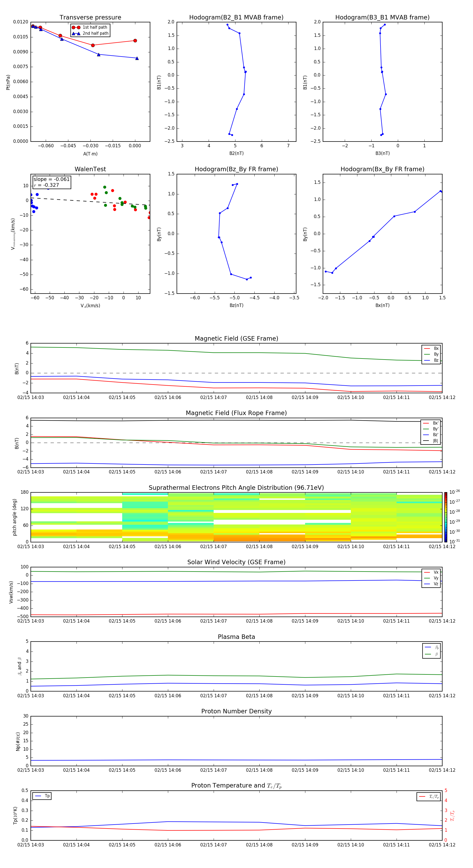The image size is (473, 868).
Task: Select By' in the Flux Rope legend
Action: (x=431, y=429)
